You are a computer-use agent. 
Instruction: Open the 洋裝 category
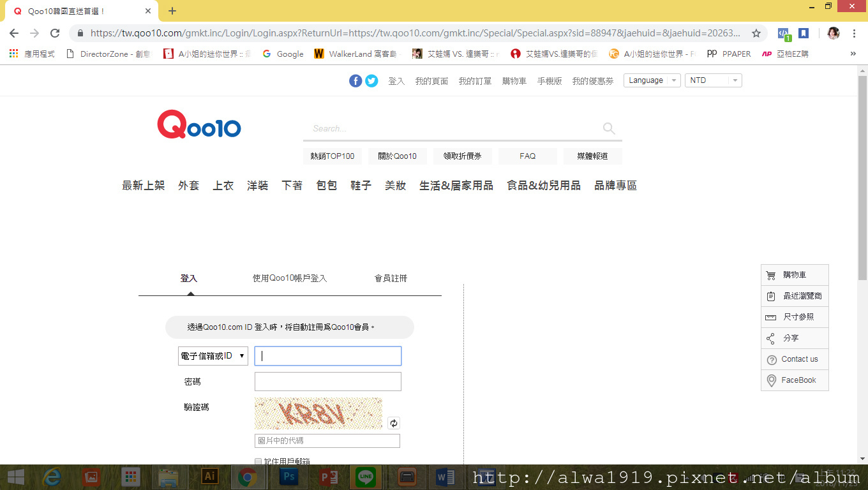[x=258, y=186]
